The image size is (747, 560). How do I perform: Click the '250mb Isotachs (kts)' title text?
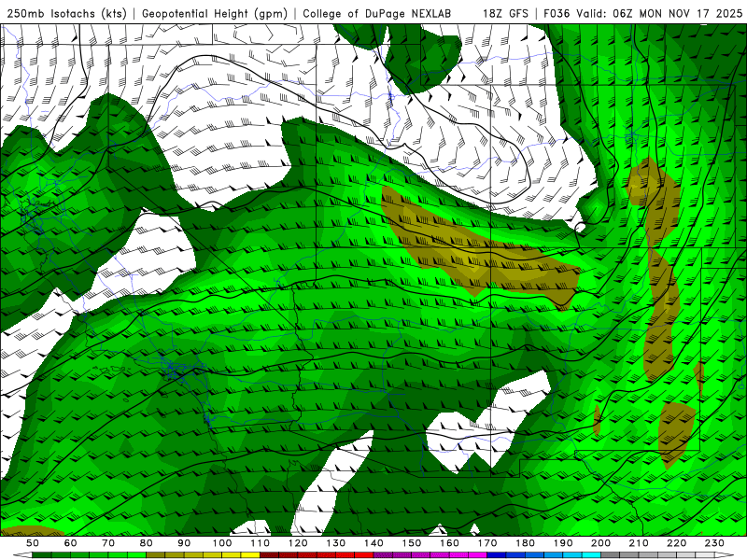[x=67, y=13]
